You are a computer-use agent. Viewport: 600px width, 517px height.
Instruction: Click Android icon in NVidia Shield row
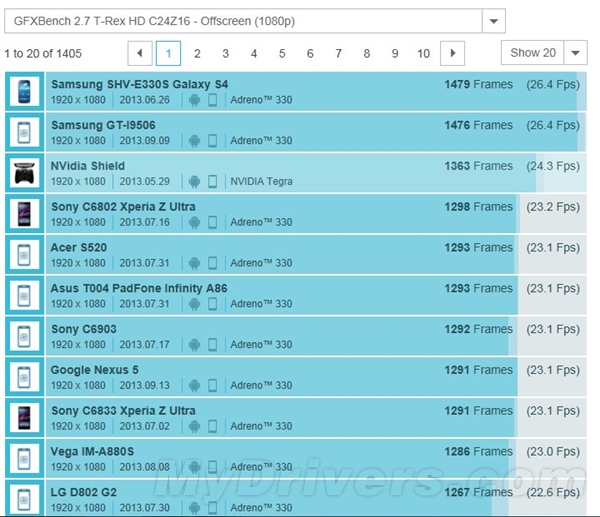[194, 181]
